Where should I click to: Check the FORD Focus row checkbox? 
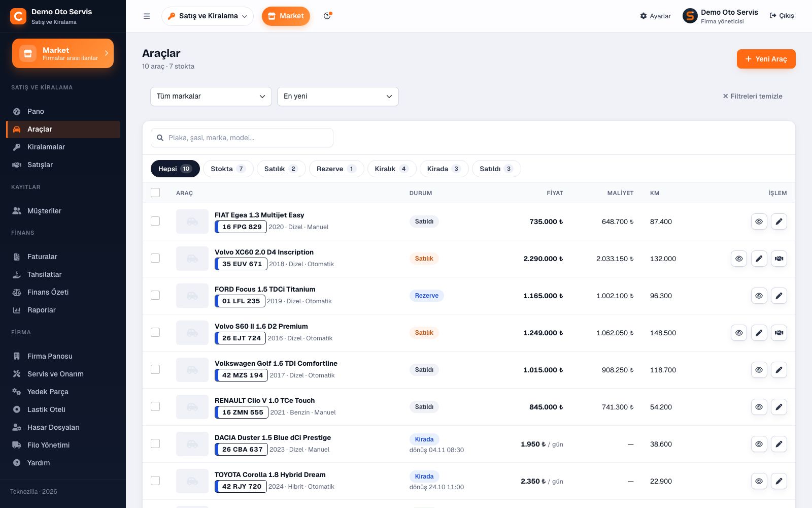(x=155, y=295)
